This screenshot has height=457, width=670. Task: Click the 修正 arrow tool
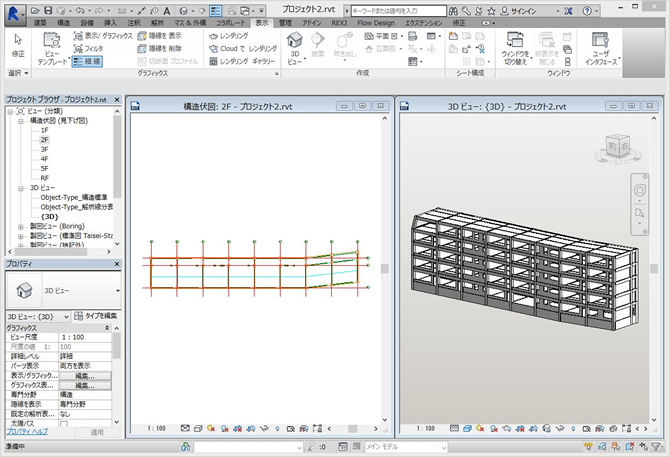(x=18, y=45)
